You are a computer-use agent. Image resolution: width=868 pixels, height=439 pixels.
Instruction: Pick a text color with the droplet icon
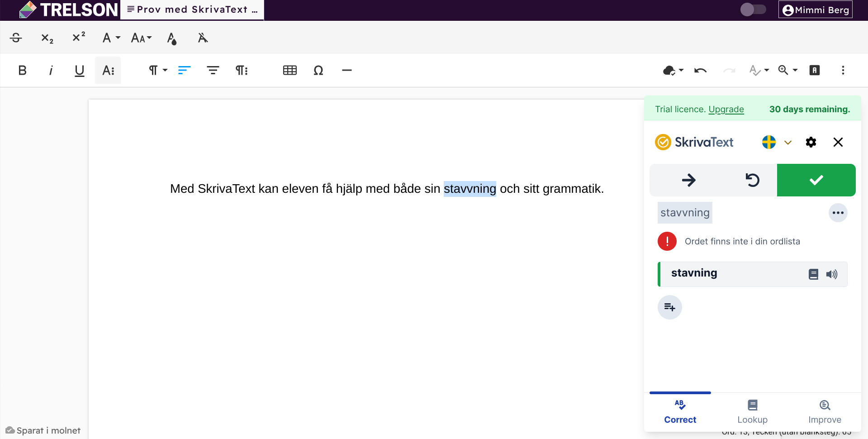click(x=171, y=38)
